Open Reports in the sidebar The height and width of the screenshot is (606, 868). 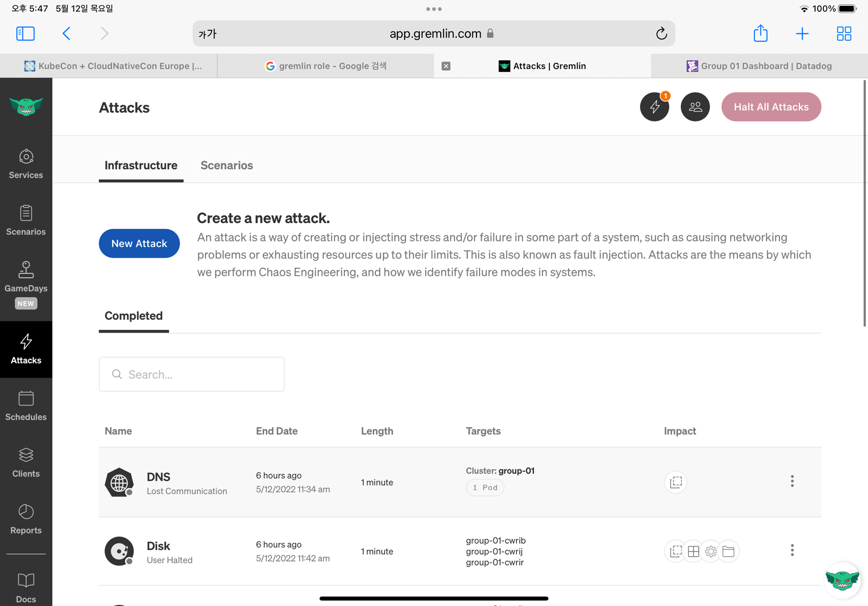click(26, 519)
